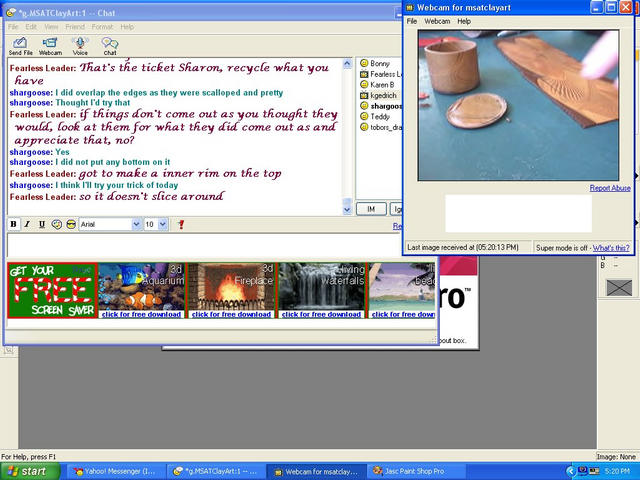Open the View menu in chat window
Viewport: 640px width, 480px height.
click(x=51, y=27)
